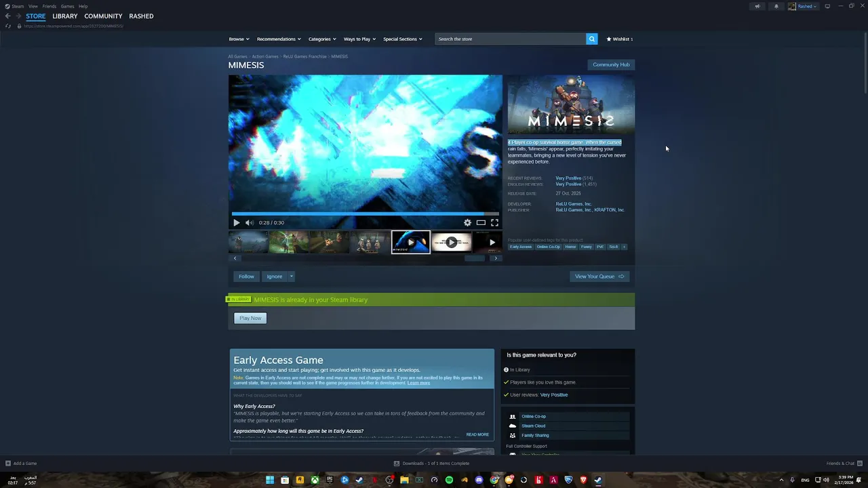Switch to the COMMUNITY tab
868x488 pixels.
[103, 16]
